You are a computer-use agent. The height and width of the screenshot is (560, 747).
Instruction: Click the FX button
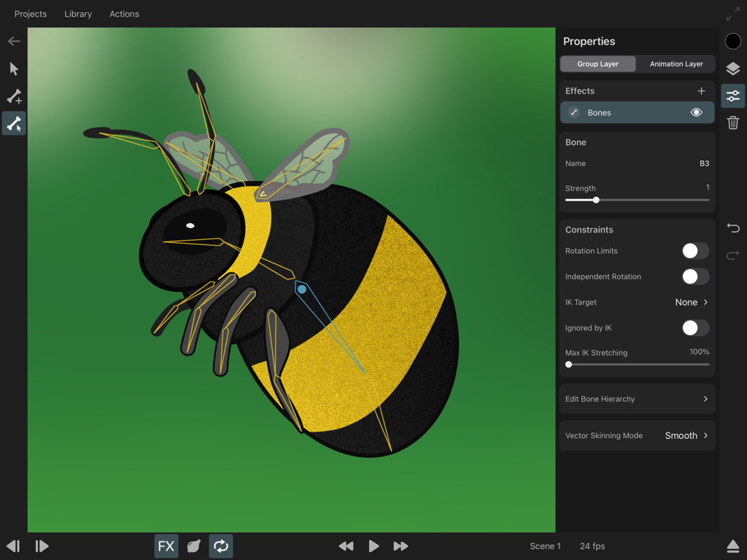click(166, 545)
